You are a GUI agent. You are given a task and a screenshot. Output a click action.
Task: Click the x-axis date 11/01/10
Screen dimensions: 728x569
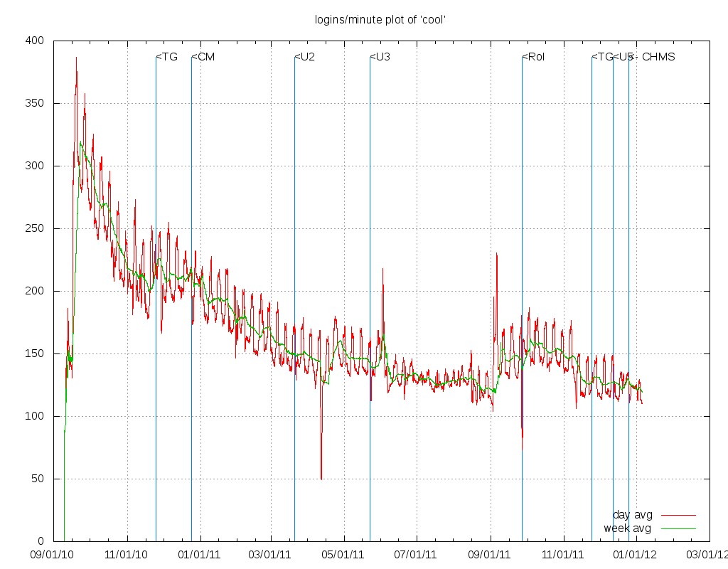[x=127, y=555]
